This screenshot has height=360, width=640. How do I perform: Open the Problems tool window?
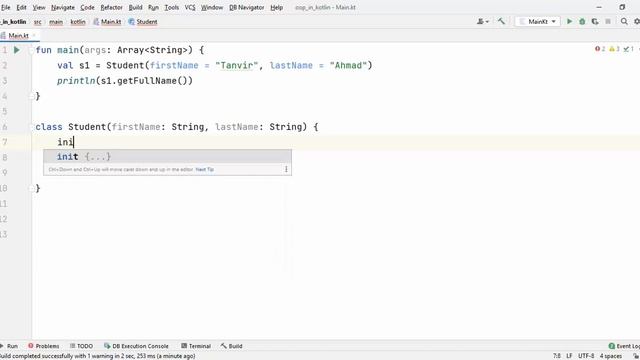[x=44, y=346]
